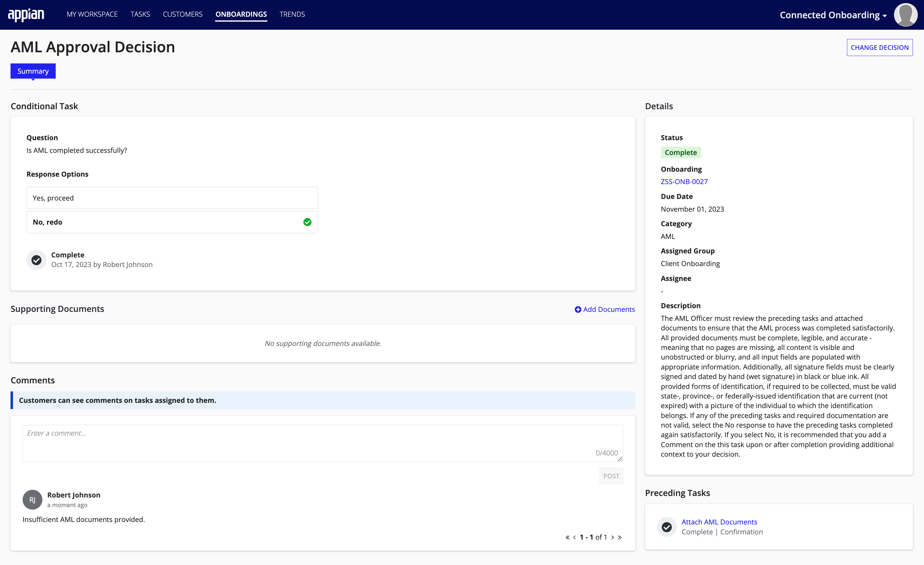Click the ONBOARDINGS navigation menu tab
Screen dimensions: 924x565
point(241,15)
